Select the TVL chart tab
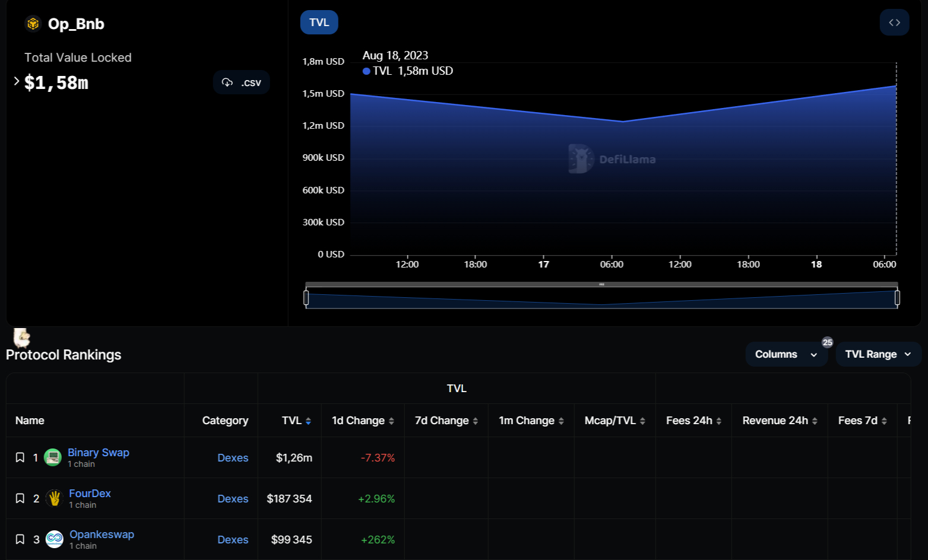This screenshot has height=560, width=928. (x=319, y=23)
